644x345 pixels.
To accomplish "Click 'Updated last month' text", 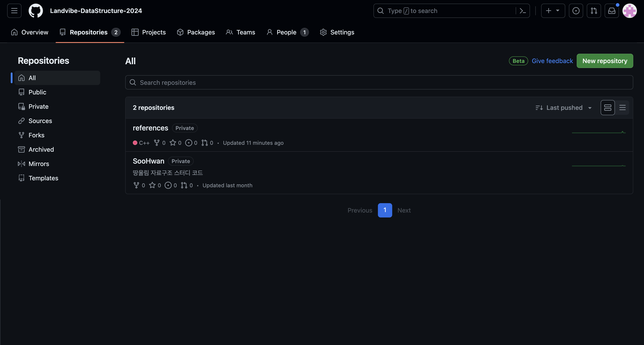I will coord(227,185).
